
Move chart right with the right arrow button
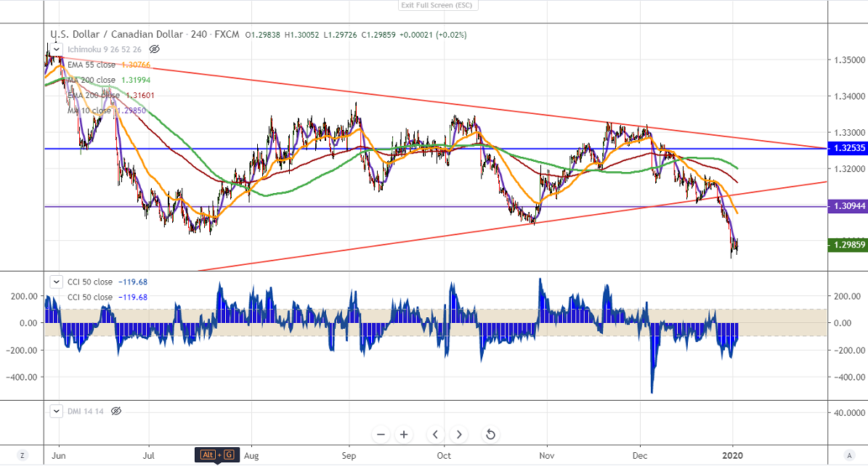(x=459, y=435)
